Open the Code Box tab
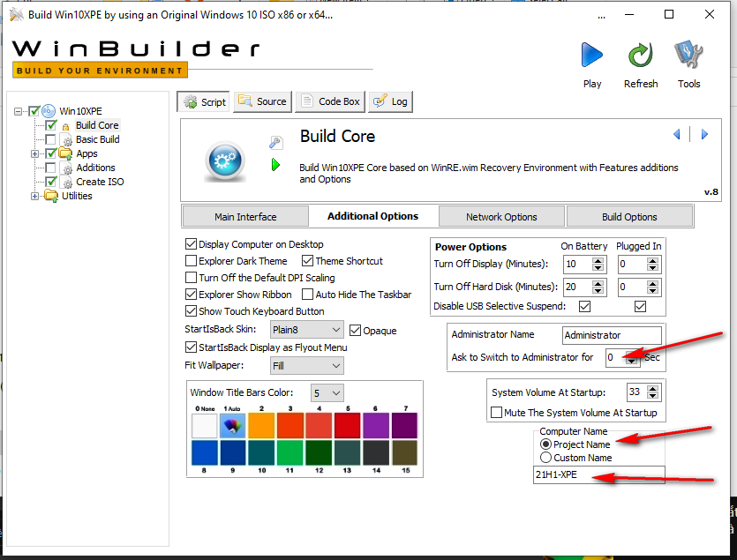The width and height of the screenshot is (737, 560). pyautogui.click(x=330, y=101)
